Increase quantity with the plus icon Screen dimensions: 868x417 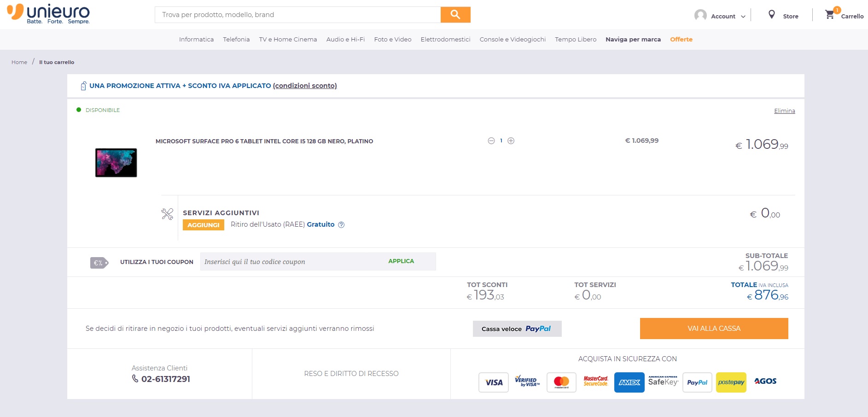511,141
